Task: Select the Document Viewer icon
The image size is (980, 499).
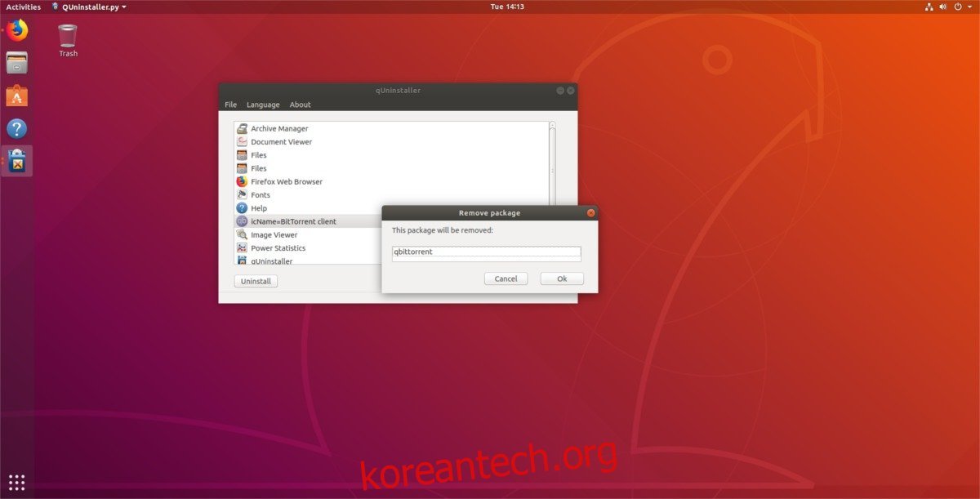Action: (242, 141)
